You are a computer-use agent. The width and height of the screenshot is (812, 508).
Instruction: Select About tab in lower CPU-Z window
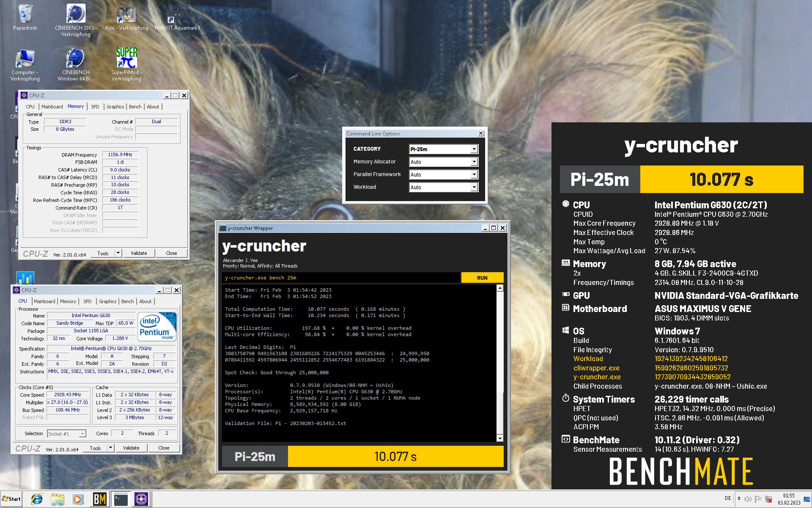145,301
